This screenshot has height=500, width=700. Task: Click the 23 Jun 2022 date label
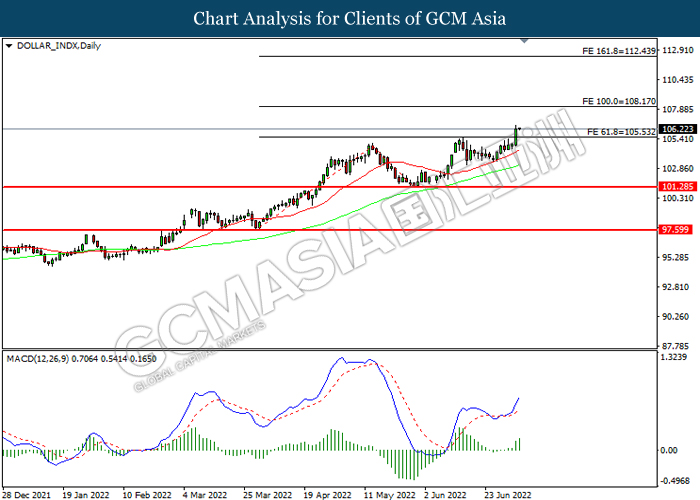coord(508,495)
